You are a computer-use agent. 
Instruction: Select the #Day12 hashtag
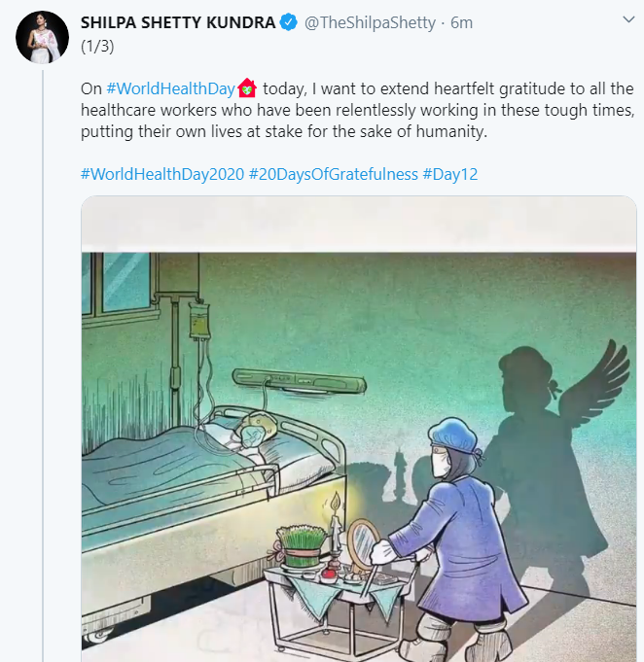[449, 174]
